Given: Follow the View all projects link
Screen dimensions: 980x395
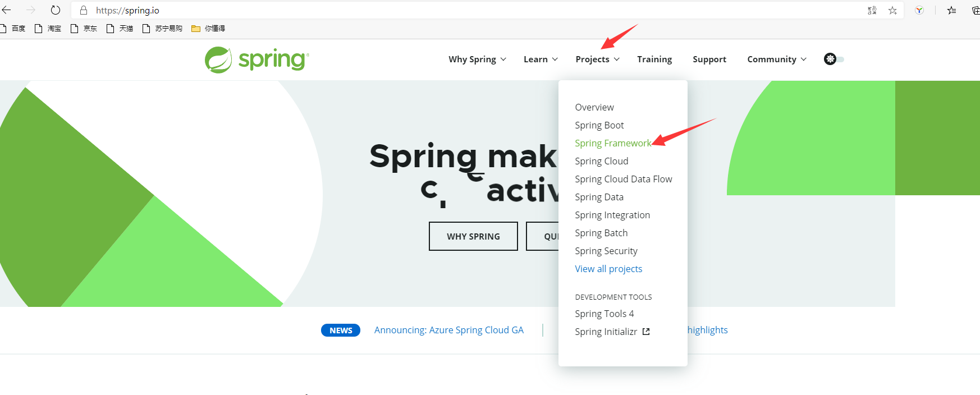Looking at the screenshot, I should coord(608,269).
